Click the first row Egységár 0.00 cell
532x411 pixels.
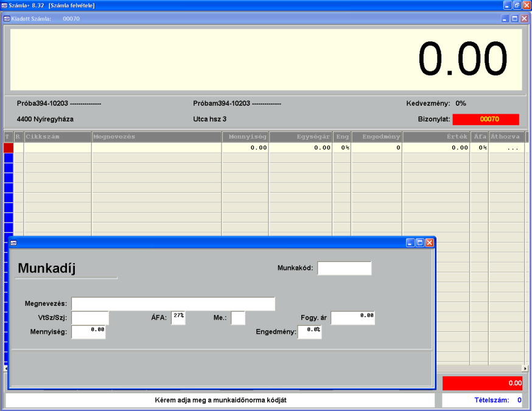[x=301, y=148]
